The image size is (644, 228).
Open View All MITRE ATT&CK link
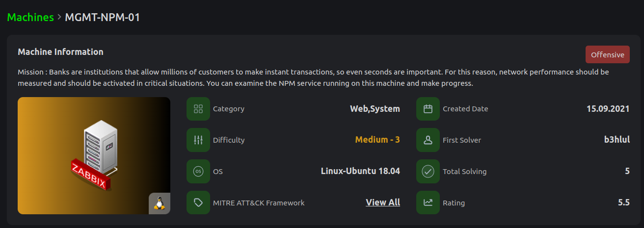pos(383,203)
